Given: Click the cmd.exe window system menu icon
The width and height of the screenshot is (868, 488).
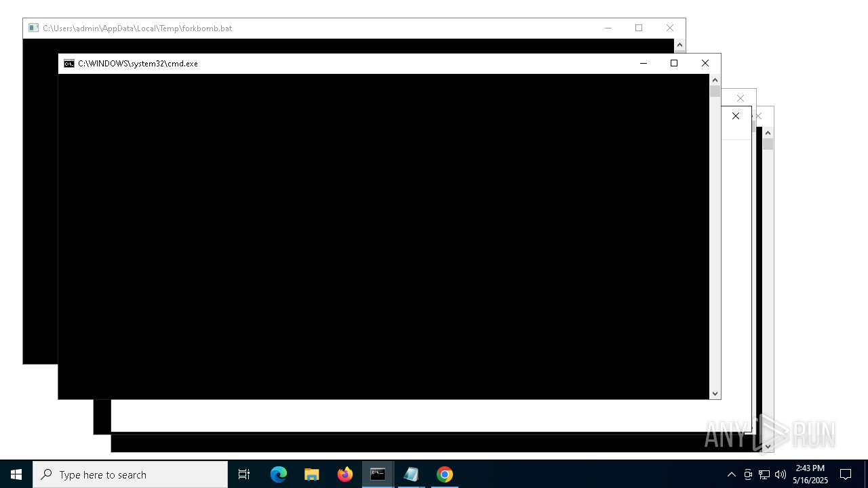Looking at the screenshot, I should pos(68,64).
